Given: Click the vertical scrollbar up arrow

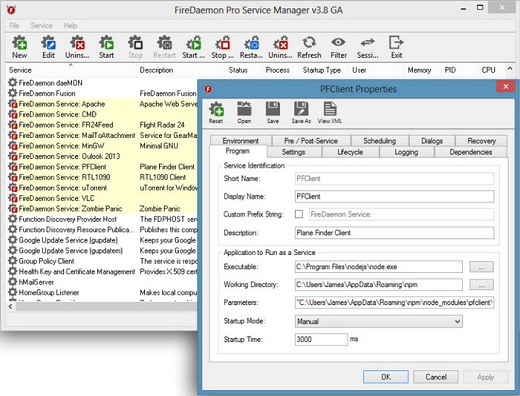Looking at the screenshot, I should pyautogui.click(x=510, y=69).
